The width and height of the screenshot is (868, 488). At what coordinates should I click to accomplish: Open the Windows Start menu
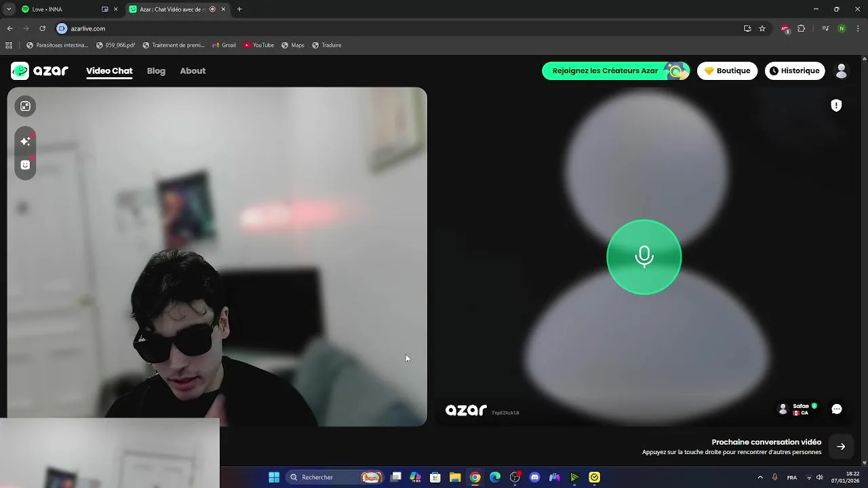click(274, 477)
